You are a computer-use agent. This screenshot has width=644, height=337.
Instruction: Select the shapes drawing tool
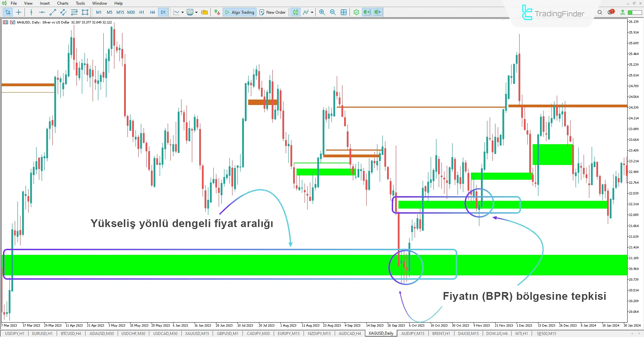pyautogui.click(x=85, y=12)
